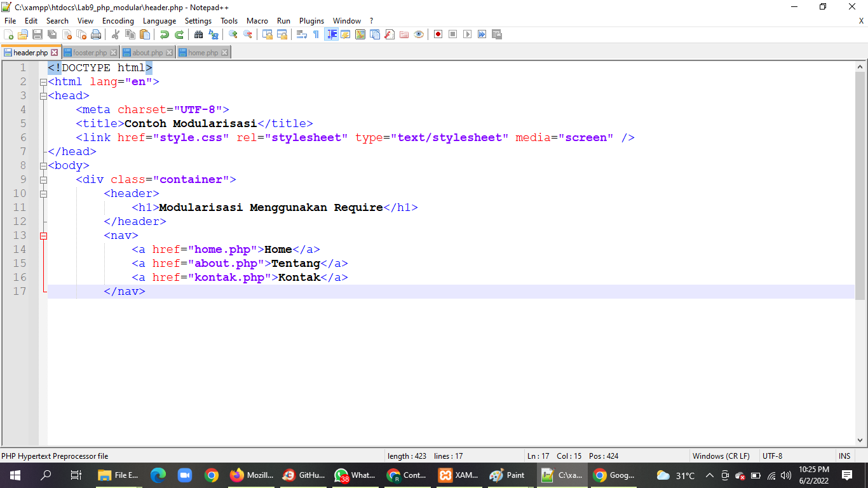Click UTF-8 encoding in status bar
This screenshot has width=868, height=488.
click(x=772, y=456)
